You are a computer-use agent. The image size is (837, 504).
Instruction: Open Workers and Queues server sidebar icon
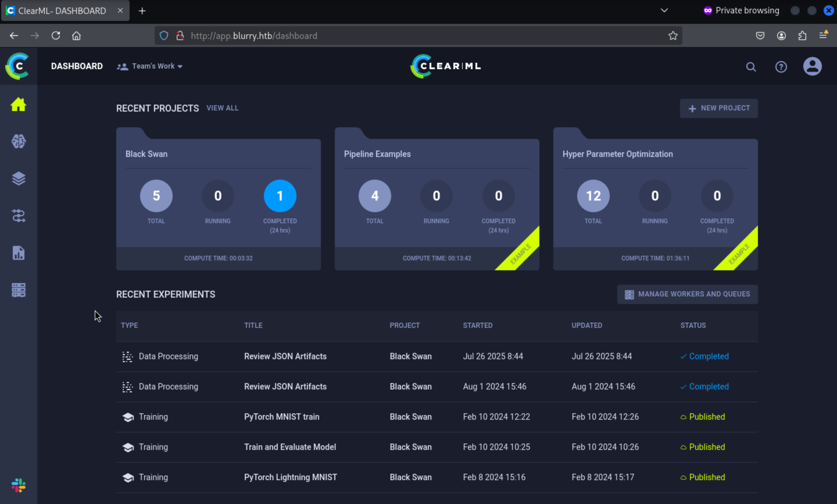pyautogui.click(x=18, y=290)
